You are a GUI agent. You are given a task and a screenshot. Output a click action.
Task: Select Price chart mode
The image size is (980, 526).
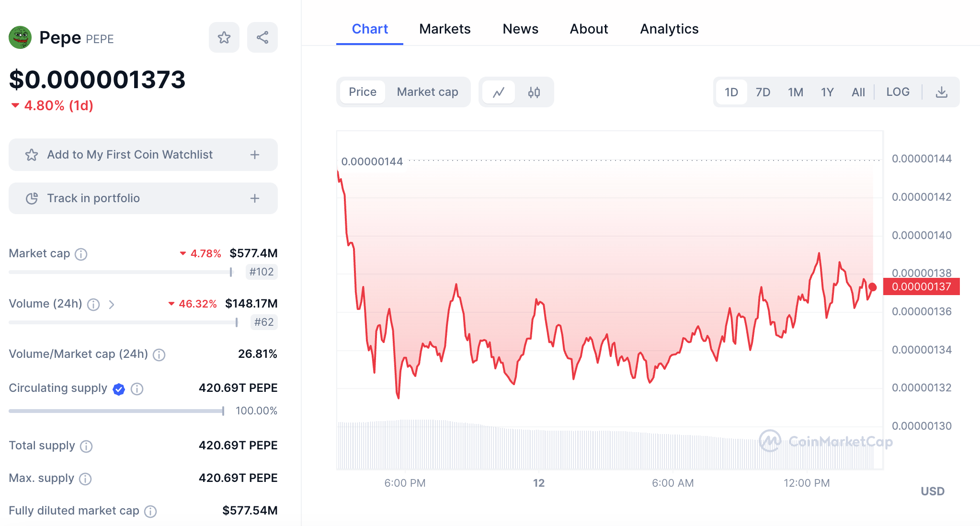pos(363,92)
